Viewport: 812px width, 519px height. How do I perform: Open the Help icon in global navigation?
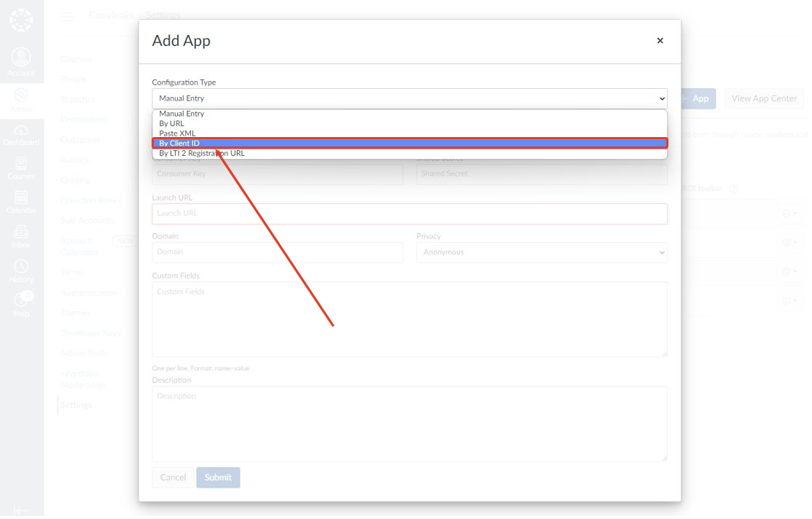(x=21, y=305)
